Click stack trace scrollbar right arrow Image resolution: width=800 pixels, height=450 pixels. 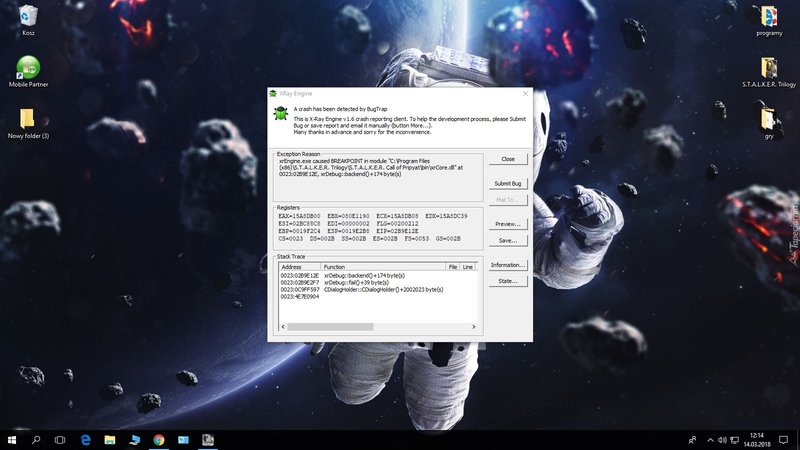pyautogui.click(x=473, y=327)
